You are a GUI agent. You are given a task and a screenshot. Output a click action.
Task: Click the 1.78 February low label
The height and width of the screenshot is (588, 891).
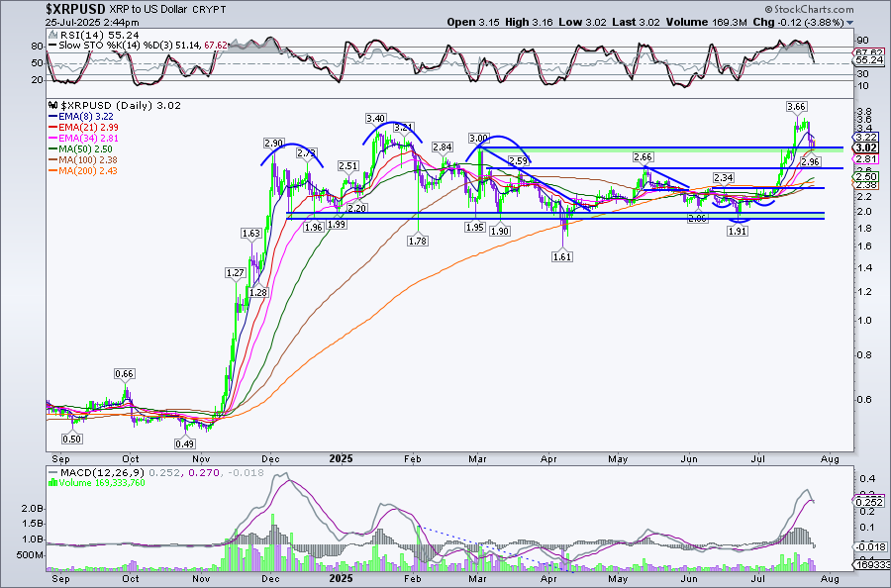418,241
